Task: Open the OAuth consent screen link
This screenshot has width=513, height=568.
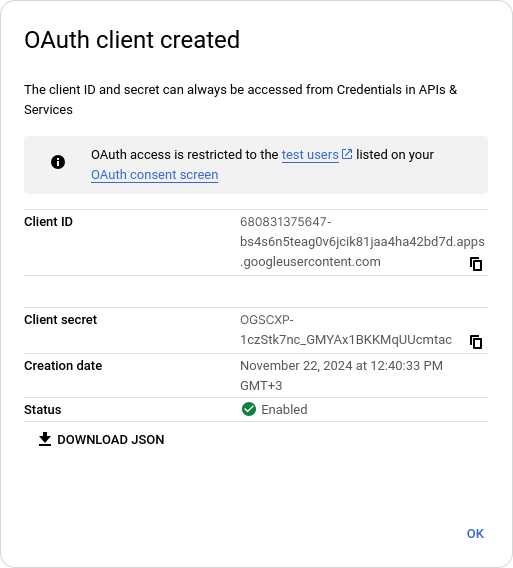Action: click(154, 175)
